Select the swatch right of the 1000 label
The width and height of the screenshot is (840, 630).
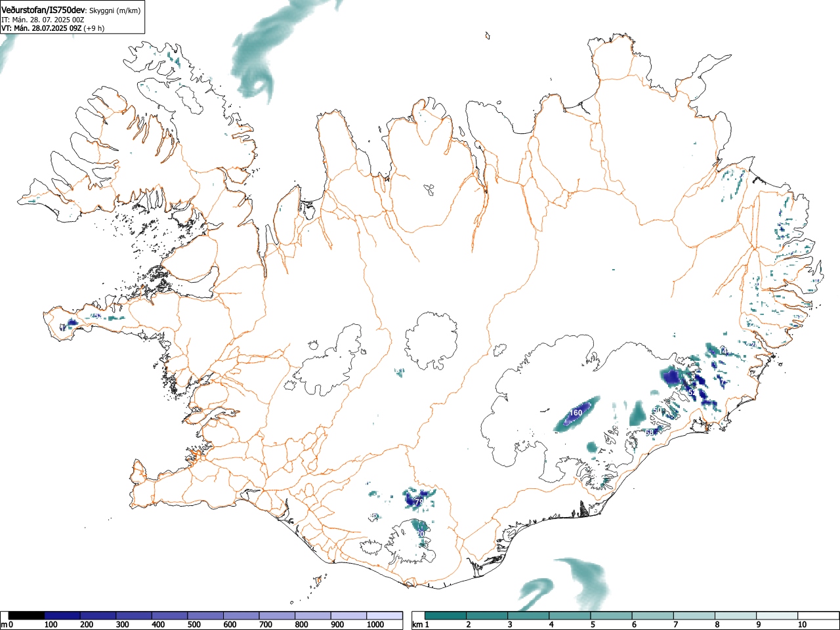(x=385, y=616)
